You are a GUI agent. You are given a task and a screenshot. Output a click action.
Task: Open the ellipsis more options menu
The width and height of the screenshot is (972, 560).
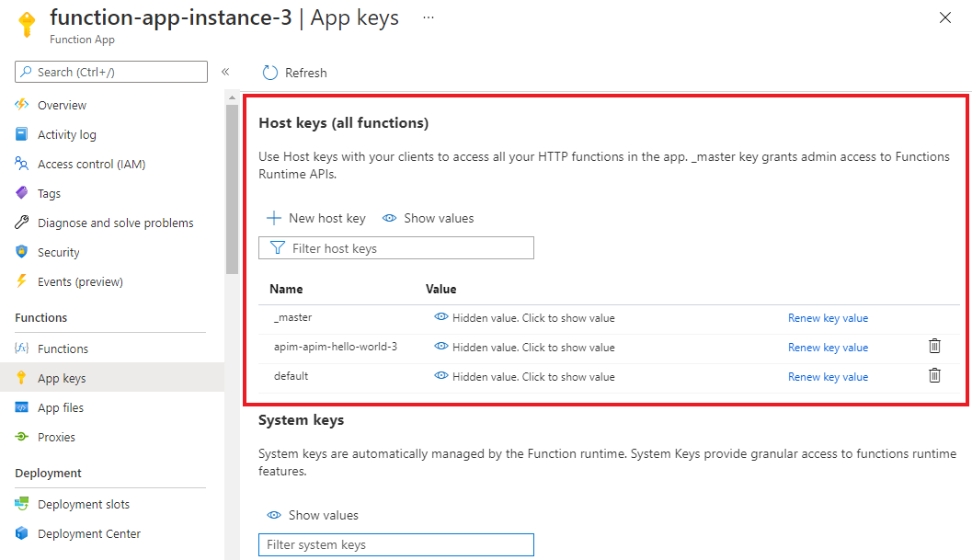[x=429, y=17]
